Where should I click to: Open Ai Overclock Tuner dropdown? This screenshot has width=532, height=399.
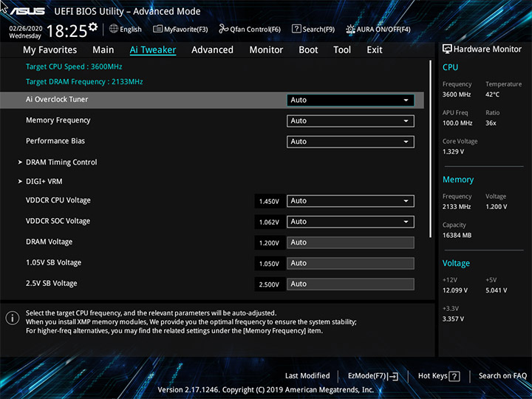(x=350, y=100)
